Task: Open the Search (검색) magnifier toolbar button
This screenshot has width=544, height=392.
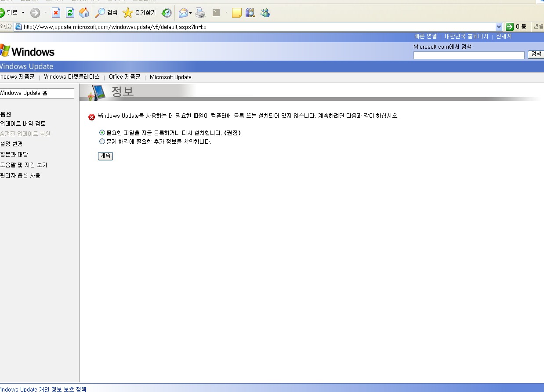Action: click(106, 13)
